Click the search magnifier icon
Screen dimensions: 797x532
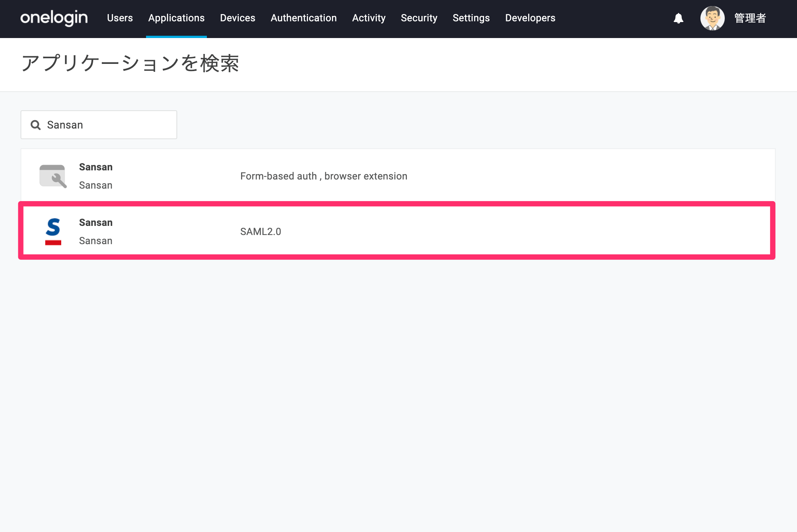(35, 125)
